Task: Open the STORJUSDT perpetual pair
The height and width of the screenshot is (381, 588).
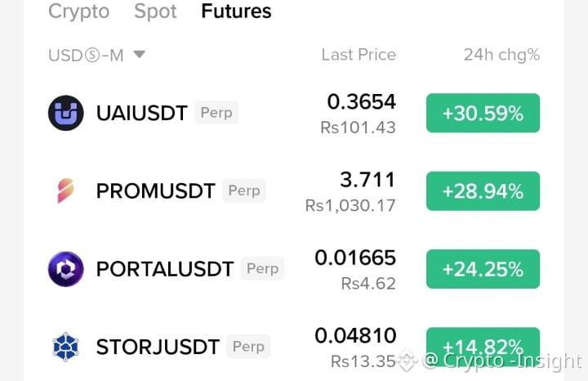Action: pyautogui.click(x=294, y=347)
